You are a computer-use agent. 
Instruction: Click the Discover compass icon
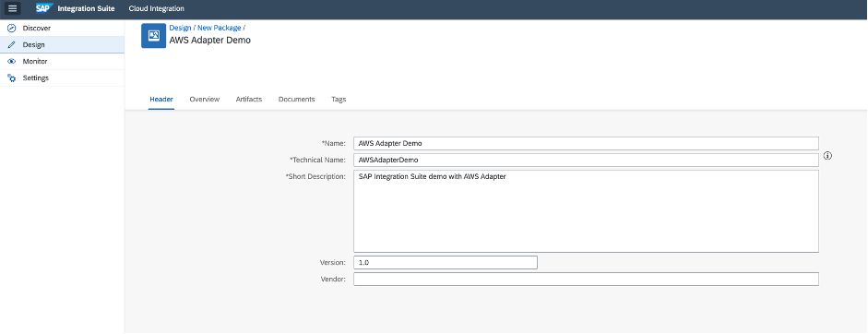click(x=12, y=28)
